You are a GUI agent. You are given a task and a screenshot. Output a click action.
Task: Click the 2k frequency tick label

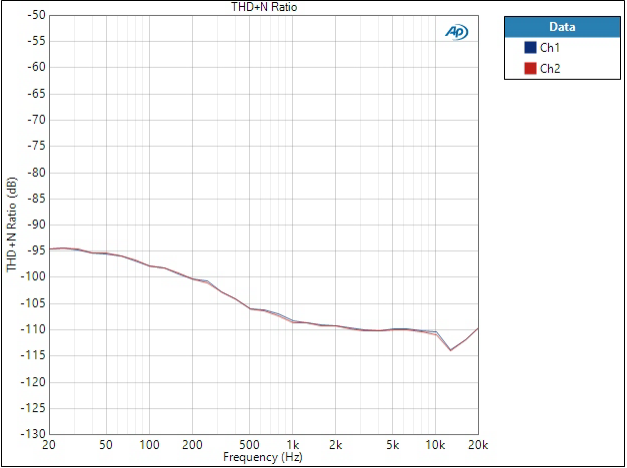pyautogui.click(x=335, y=445)
